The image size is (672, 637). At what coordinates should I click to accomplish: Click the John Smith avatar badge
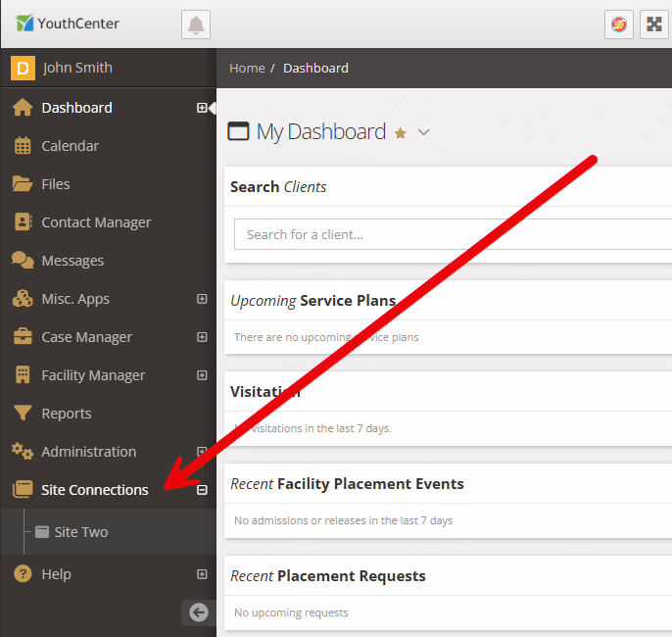[23, 69]
